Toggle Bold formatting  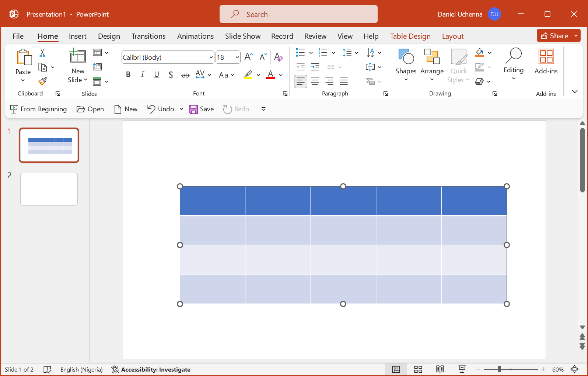pyautogui.click(x=128, y=75)
